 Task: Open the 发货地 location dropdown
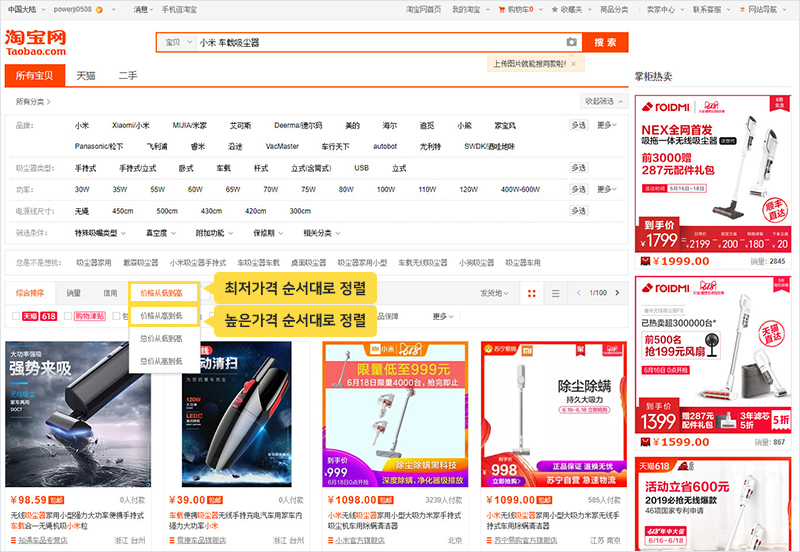point(494,293)
